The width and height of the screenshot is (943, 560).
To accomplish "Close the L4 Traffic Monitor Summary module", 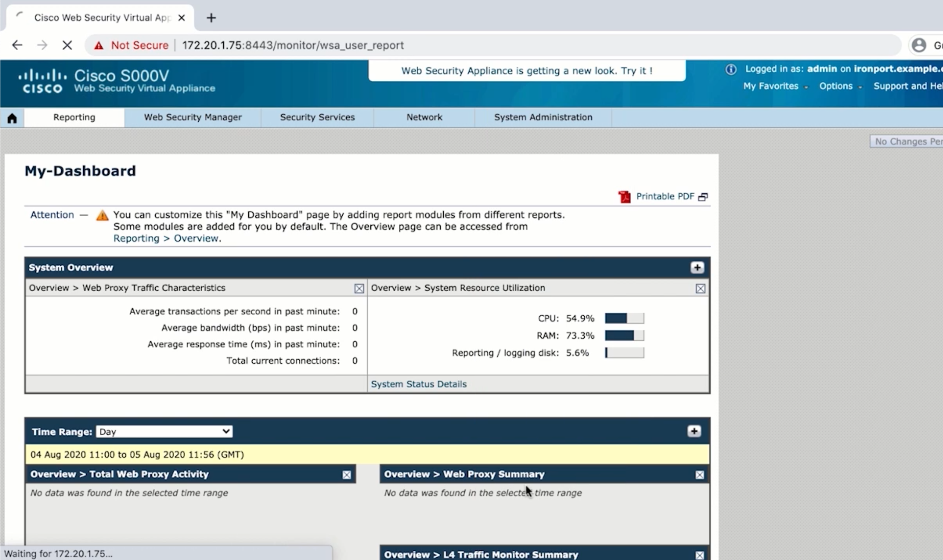I will [700, 555].
